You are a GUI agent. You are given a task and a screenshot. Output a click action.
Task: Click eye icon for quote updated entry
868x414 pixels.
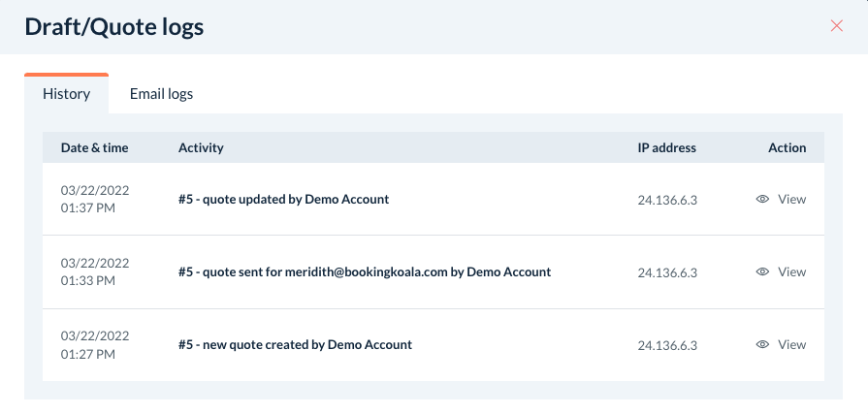[762, 199]
